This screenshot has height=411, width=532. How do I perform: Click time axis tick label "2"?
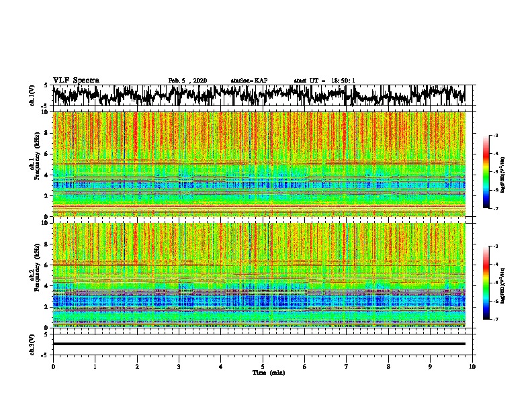137,367
